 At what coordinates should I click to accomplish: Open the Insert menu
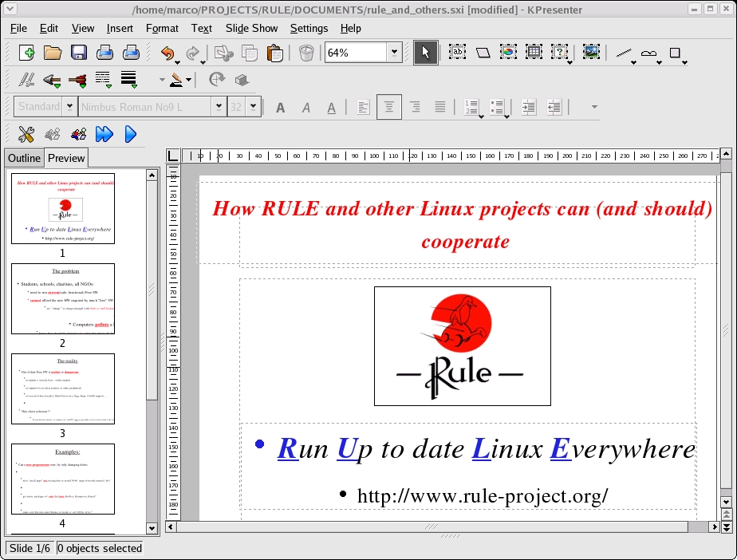coord(120,28)
